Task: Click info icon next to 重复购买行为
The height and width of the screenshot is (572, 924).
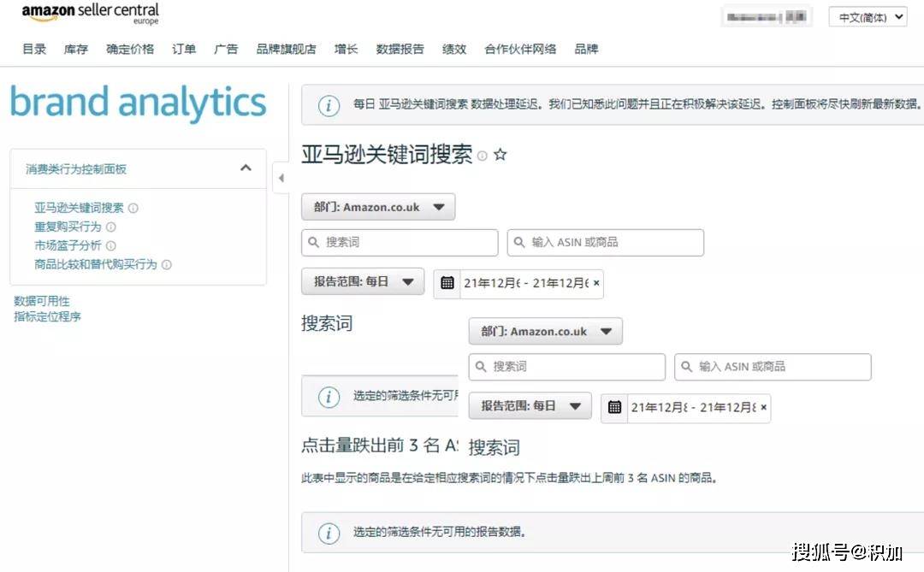Action: point(111,227)
